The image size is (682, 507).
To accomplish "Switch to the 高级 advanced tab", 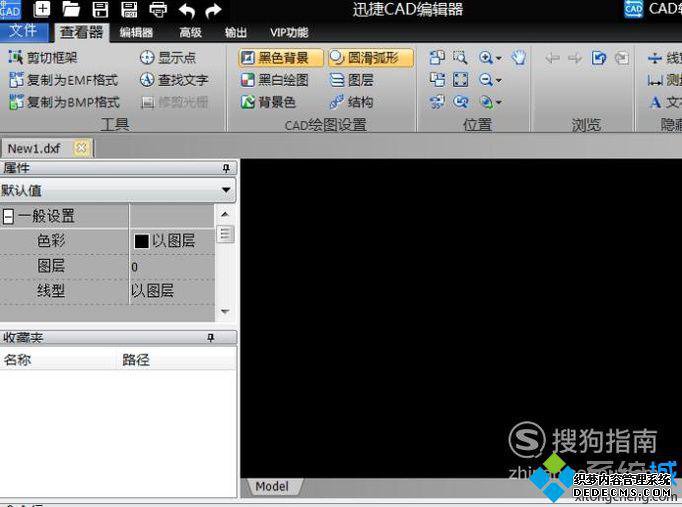I will pos(191,33).
